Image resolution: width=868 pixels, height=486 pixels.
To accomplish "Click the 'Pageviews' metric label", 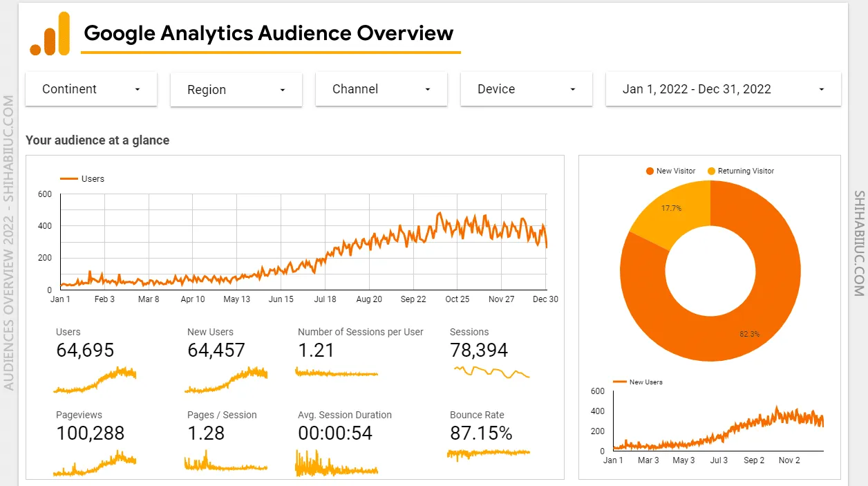I will [79, 415].
